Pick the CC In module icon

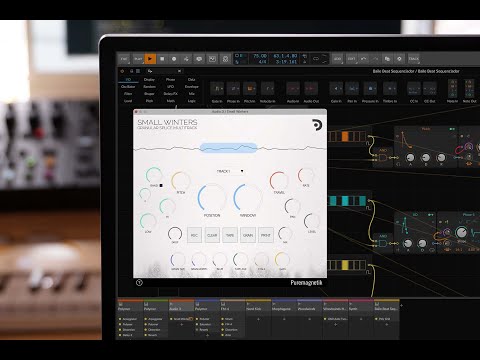coord(414,89)
